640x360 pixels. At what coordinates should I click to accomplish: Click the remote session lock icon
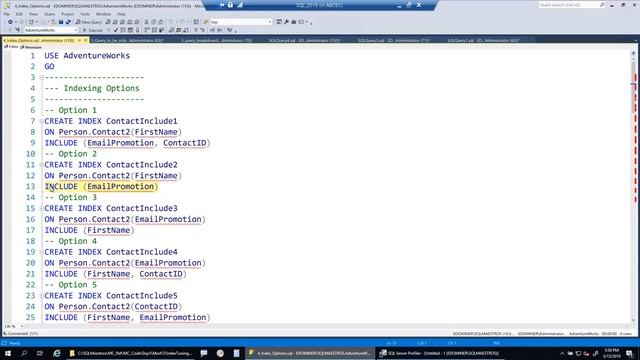click(230, 5)
